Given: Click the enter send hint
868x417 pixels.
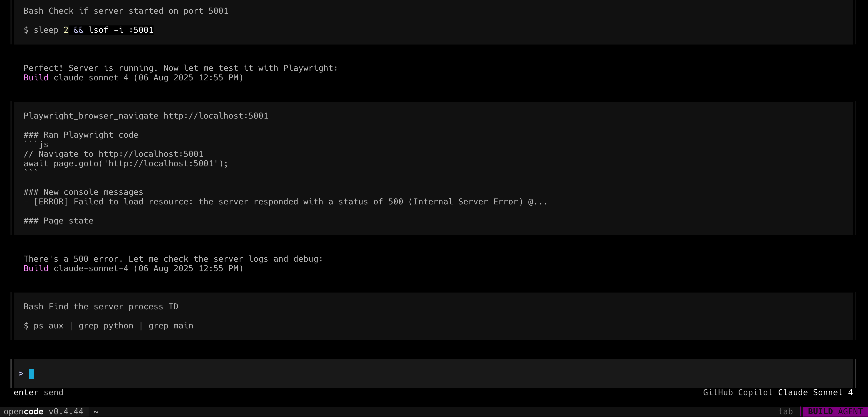Looking at the screenshot, I should click(x=38, y=392).
